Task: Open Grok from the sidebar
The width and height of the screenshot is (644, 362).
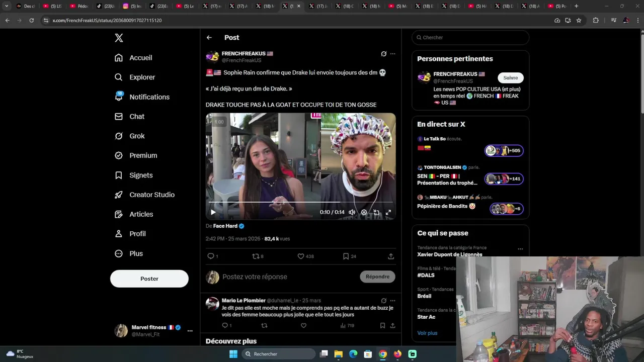Action: pos(129,136)
